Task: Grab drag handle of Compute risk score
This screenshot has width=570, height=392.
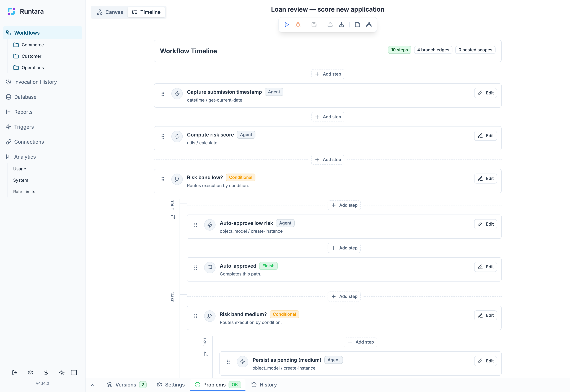Action: click(163, 136)
